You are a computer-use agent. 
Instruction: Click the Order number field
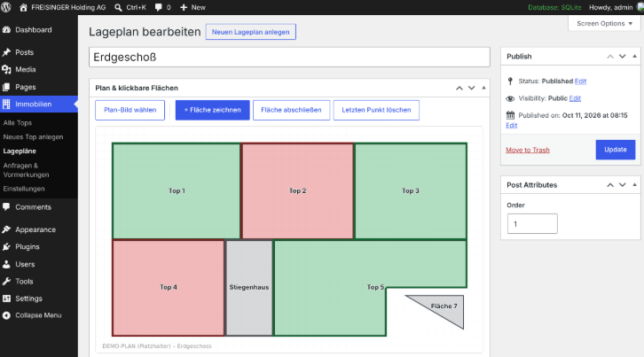click(x=532, y=223)
